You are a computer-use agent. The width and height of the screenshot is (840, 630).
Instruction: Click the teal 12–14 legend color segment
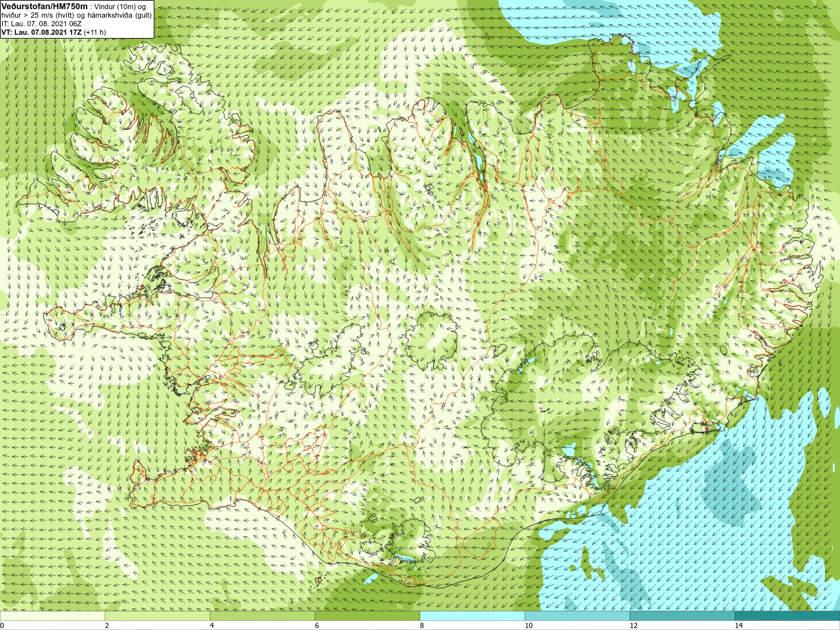click(682, 616)
